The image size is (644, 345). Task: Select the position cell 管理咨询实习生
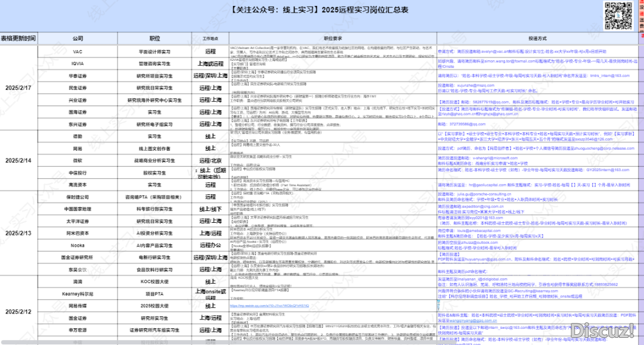click(x=154, y=64)
